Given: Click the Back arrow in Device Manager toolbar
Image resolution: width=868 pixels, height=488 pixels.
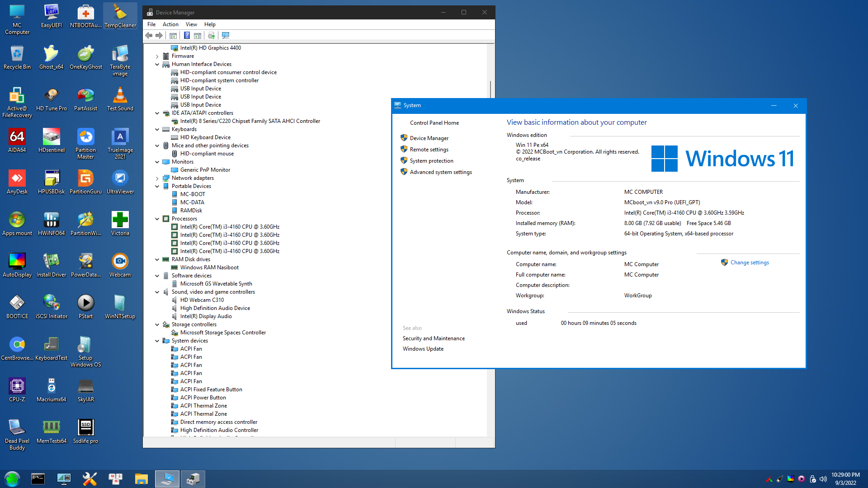Looking at the screenshot, I should pyautogui.click(x=149, y=35).
